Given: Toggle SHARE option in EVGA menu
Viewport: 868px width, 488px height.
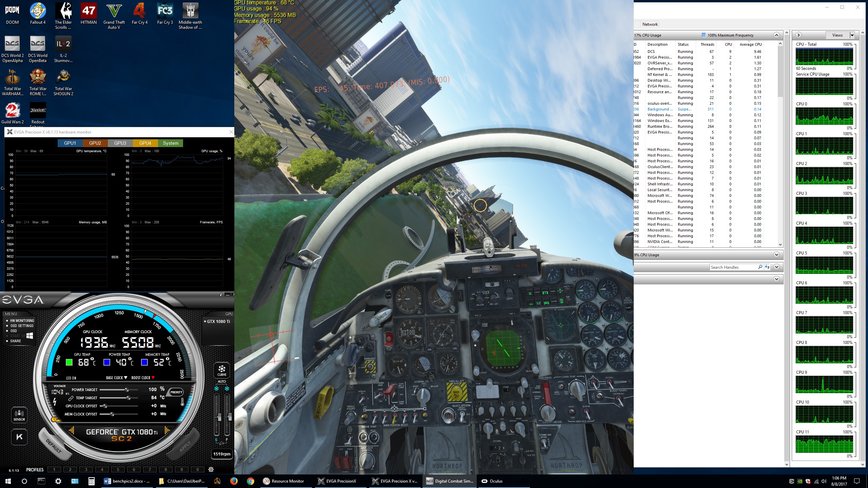Looking at the screenshot, I should [x=14, y=341].
